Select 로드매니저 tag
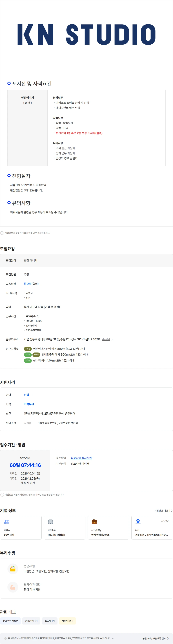This screenshot has height=644, width=173. click(x=50, y=621)
